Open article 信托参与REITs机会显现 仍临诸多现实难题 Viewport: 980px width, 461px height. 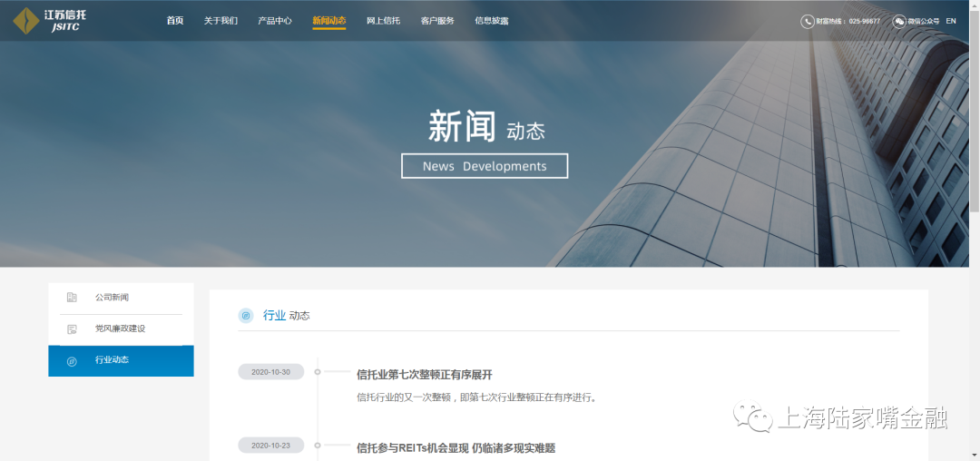click(456, 448)
